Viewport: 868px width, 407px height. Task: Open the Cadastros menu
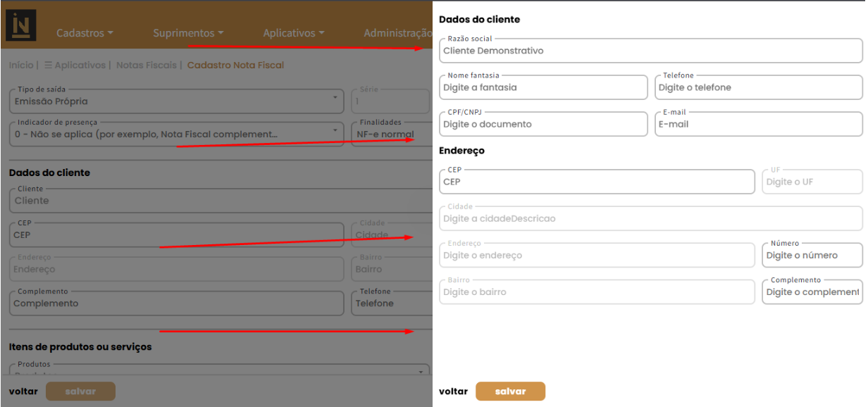click(x=85, y=33)
